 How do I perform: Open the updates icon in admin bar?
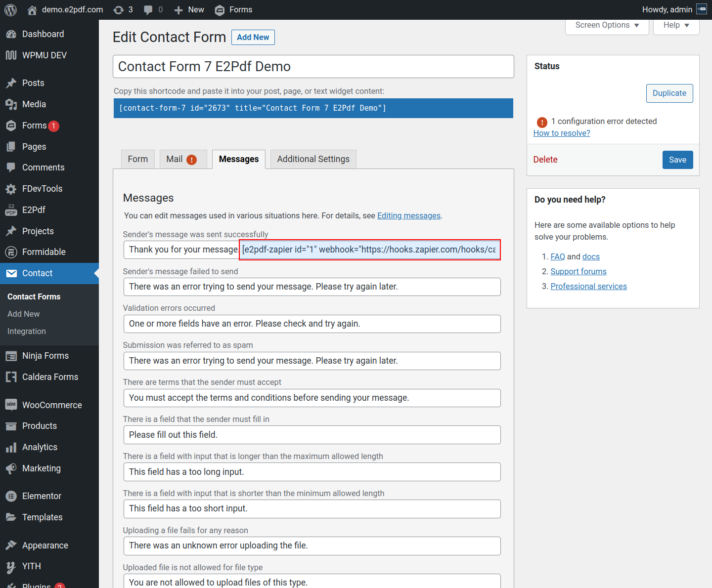(119, 10)
